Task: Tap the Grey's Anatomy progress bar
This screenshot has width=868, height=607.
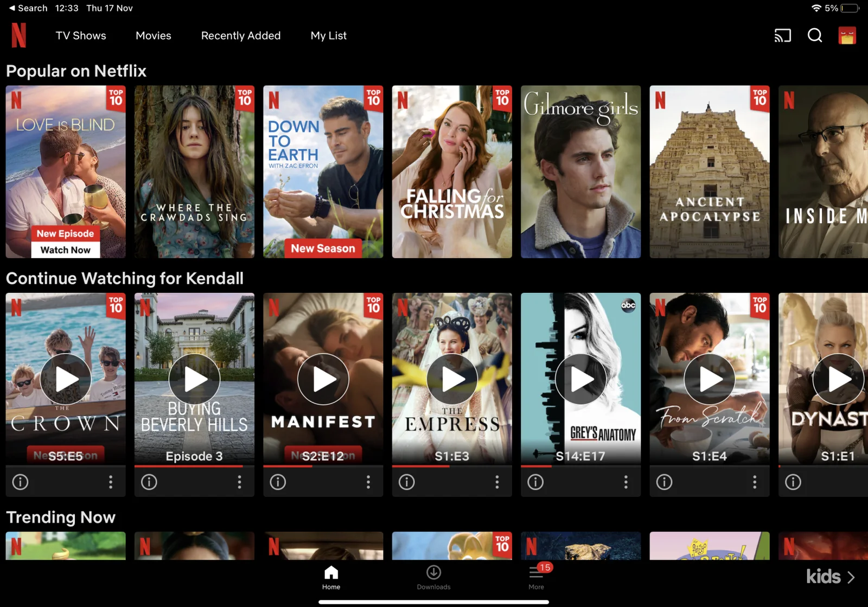Action: tap(580, 466)
